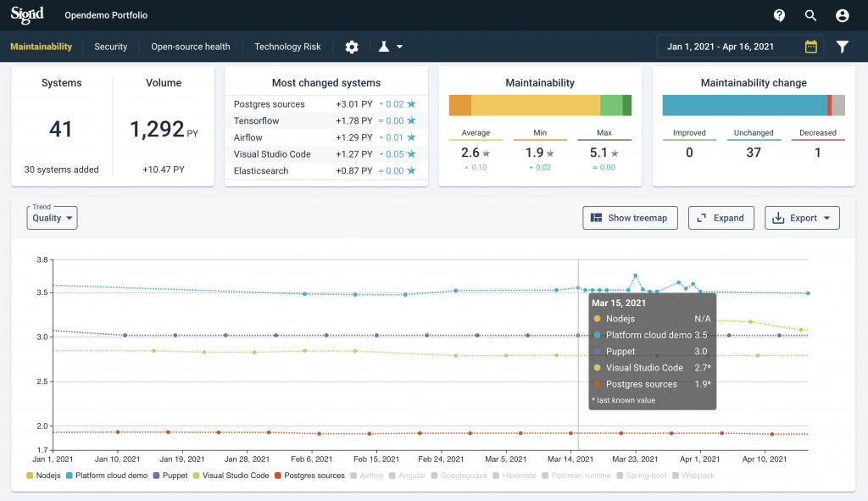Switch to the Technology Risk tab

[x=287, y=47]
